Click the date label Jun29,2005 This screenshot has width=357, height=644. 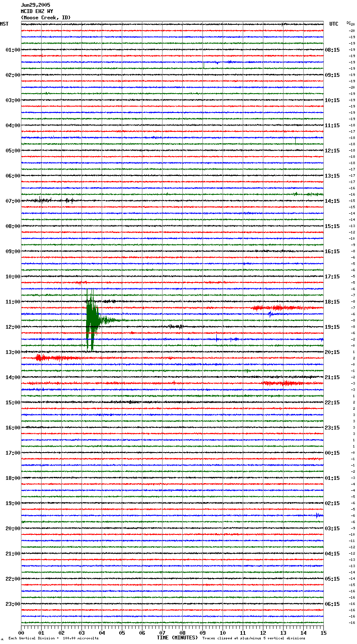[x=36, y=5]
